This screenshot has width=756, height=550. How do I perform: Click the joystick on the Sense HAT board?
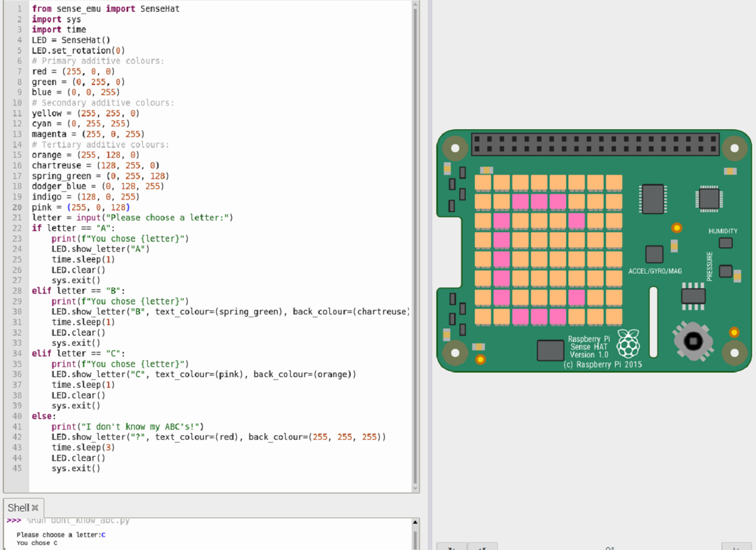pos(692,341)
